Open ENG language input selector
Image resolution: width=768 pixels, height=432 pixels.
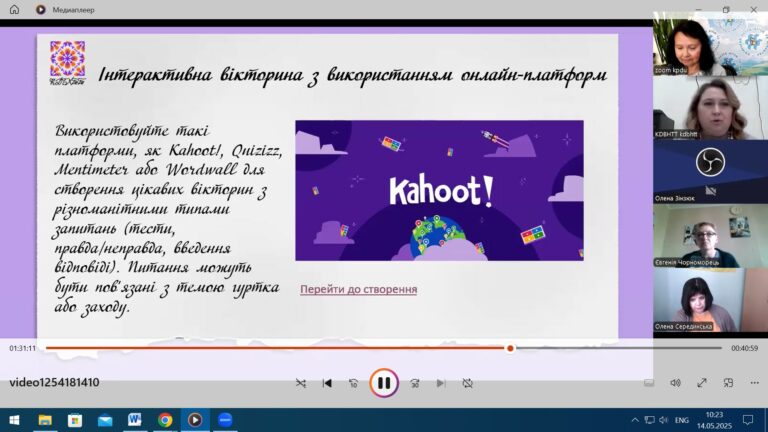click(x=681, y=420)
